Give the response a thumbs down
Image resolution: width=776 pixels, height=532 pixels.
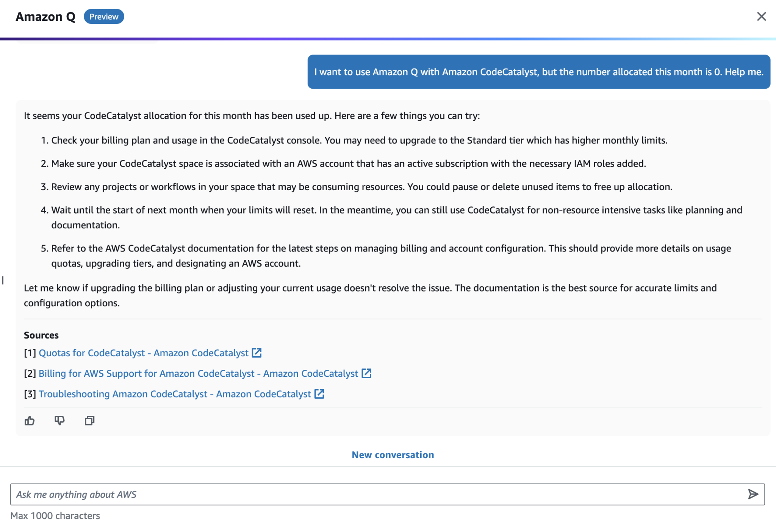pos(60,421)
